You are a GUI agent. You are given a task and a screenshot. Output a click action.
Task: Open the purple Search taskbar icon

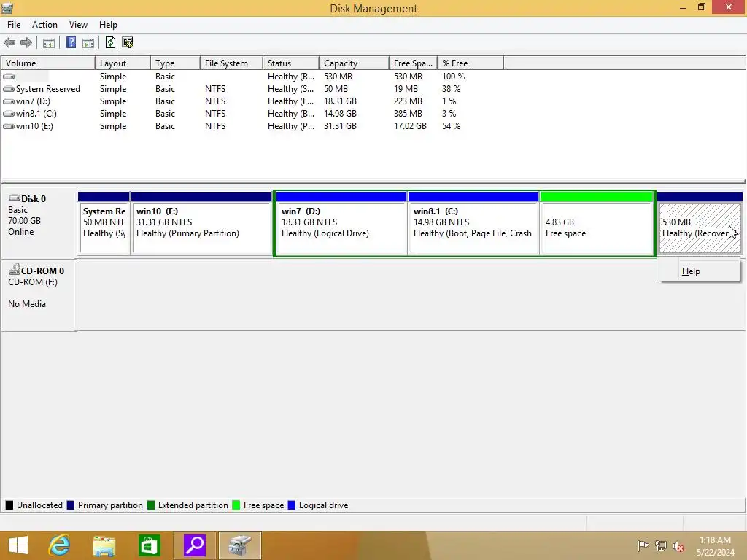[195, 545]
